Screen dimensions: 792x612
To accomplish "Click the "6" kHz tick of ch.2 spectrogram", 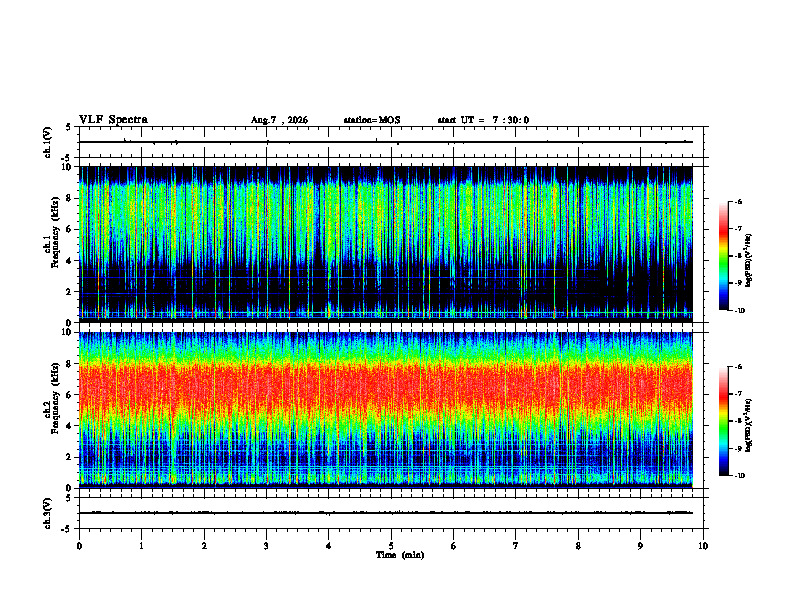I will (x=70, y=395).
